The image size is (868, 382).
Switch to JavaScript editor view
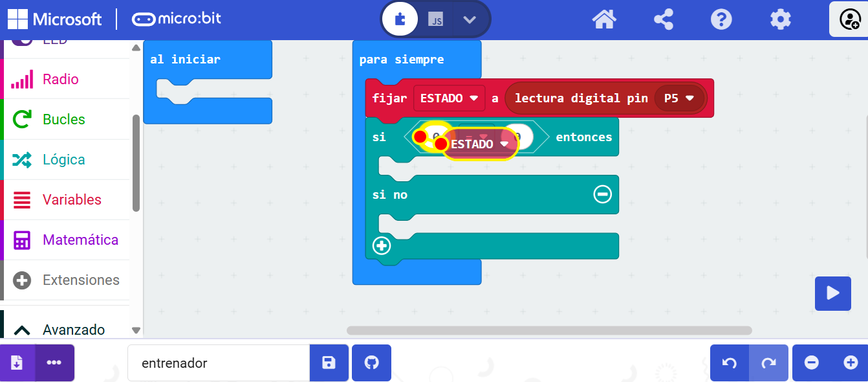[x=436, y=19]
